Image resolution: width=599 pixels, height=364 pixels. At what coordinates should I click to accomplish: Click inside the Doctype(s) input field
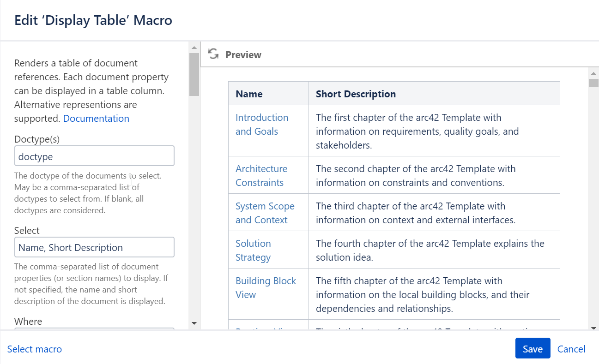(x=94, y=156)
